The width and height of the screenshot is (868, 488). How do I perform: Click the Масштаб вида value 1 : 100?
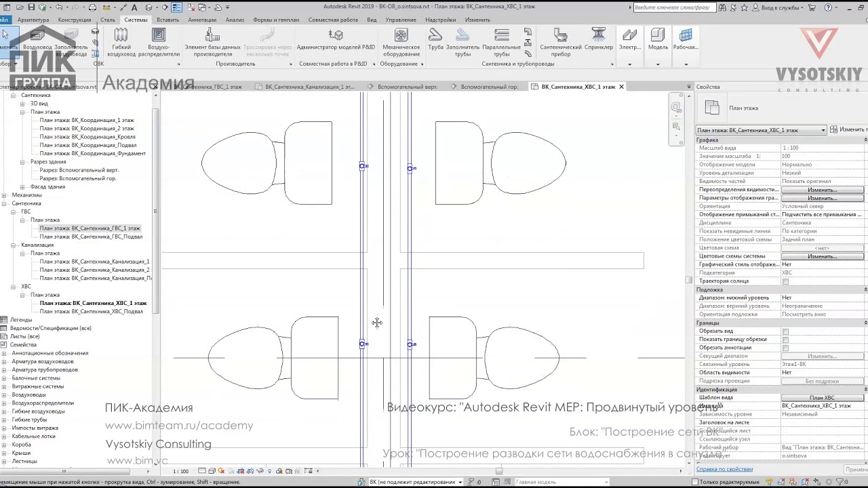pyautogui.click(x=822, y=148)
